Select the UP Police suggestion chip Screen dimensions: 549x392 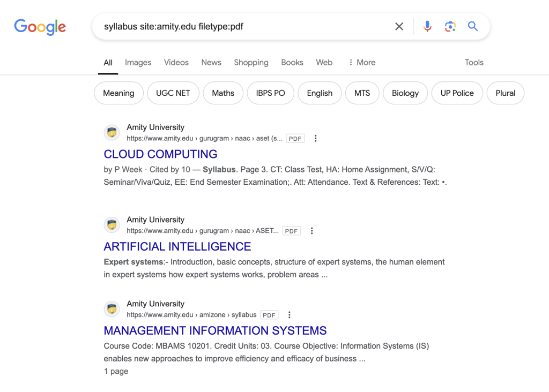pos(457,93)
